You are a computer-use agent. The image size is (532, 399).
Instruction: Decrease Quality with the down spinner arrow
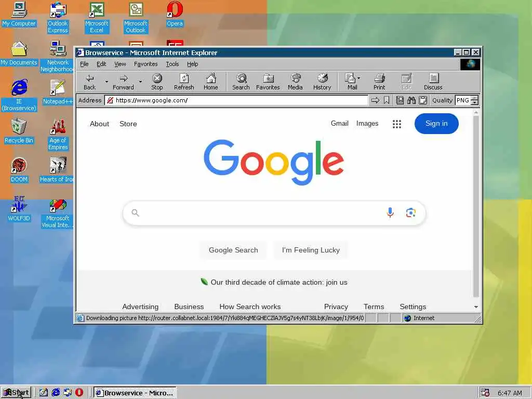tap(475, 103)
